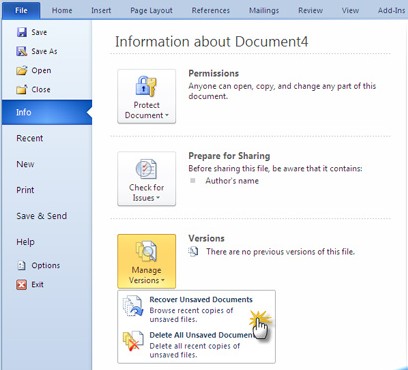This screenshot has width=408, height=370.
Task: Open the Page Layout tab
Action: pyautogui.click(x=151, y=10)
